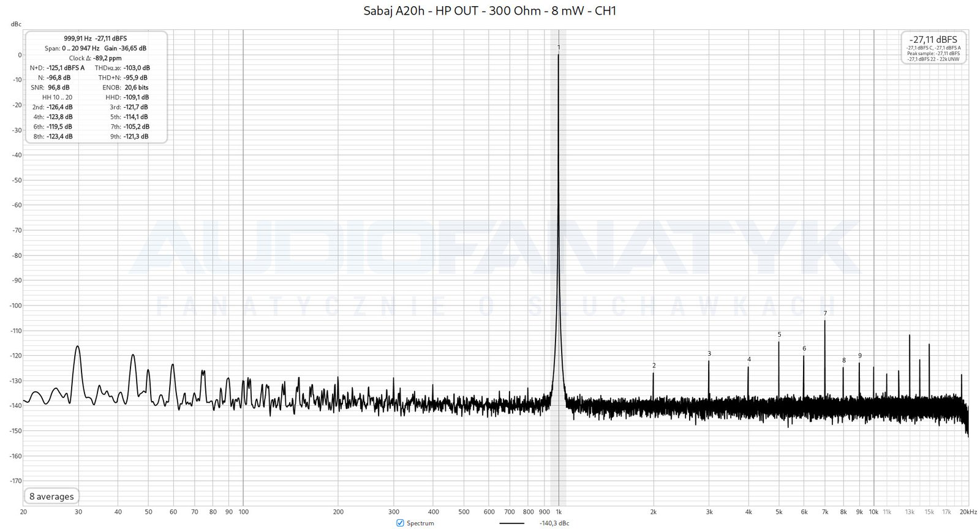The width and height of the screenshot is (980, 529).
Task: Click the Clock Δ -89,2 ppm reading
Action: [95, 58]
